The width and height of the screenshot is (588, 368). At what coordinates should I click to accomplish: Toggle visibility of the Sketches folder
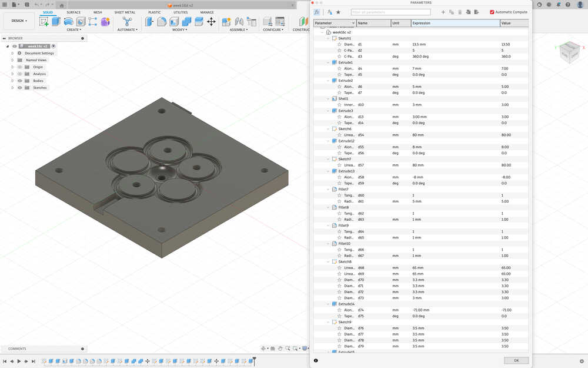coord(20,88)
